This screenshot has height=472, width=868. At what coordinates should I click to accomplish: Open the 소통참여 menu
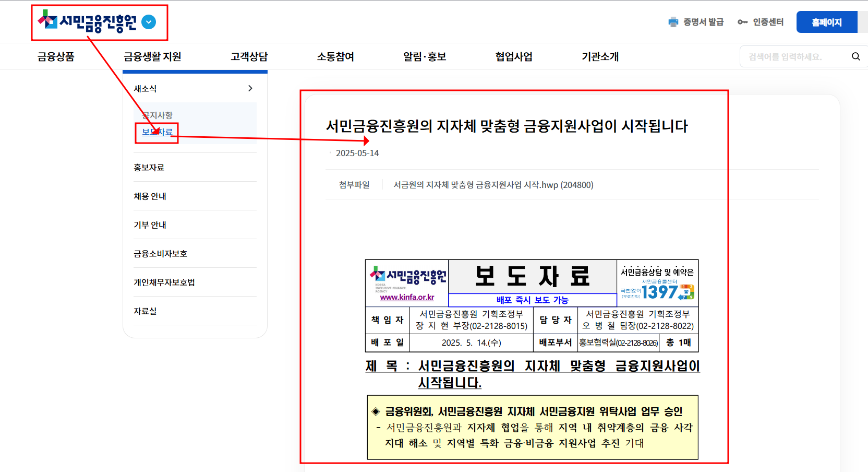pos(335,56)
